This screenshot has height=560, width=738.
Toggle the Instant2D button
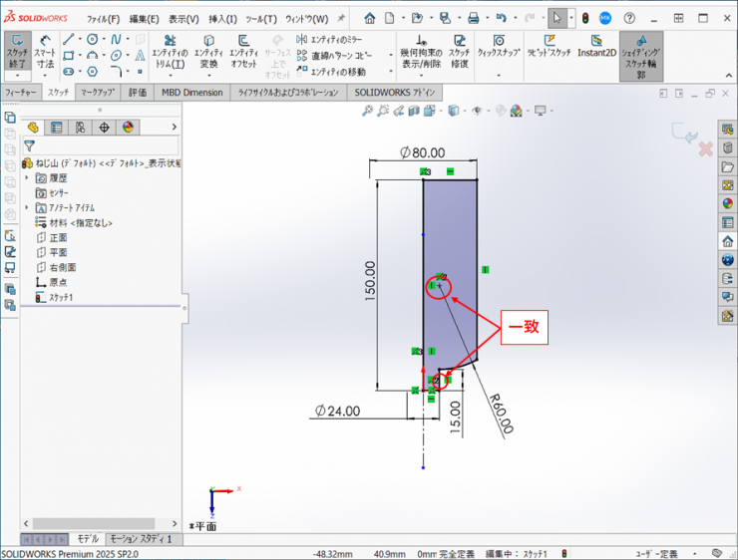596,47
